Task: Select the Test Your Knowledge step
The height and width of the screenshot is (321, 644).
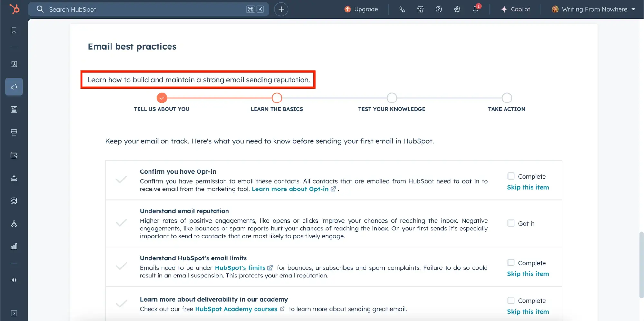Action: point(392,98)
